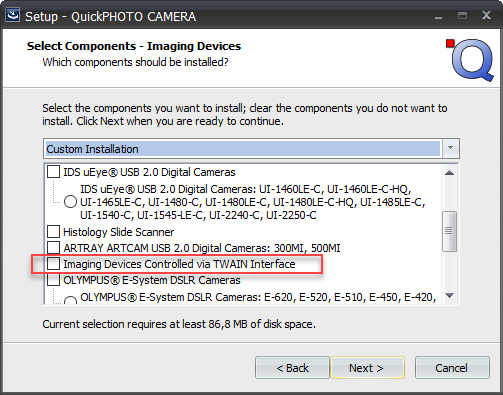This screenshot has width=503, height=395.
Task: Enable the Histology Slide Scanner checkbox
Action: 53,231
